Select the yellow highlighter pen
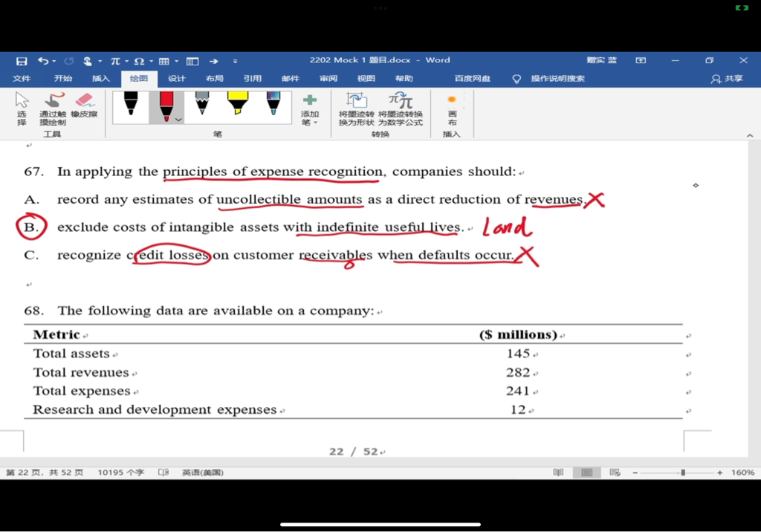 pyautogui.click(x=237, y=104)
